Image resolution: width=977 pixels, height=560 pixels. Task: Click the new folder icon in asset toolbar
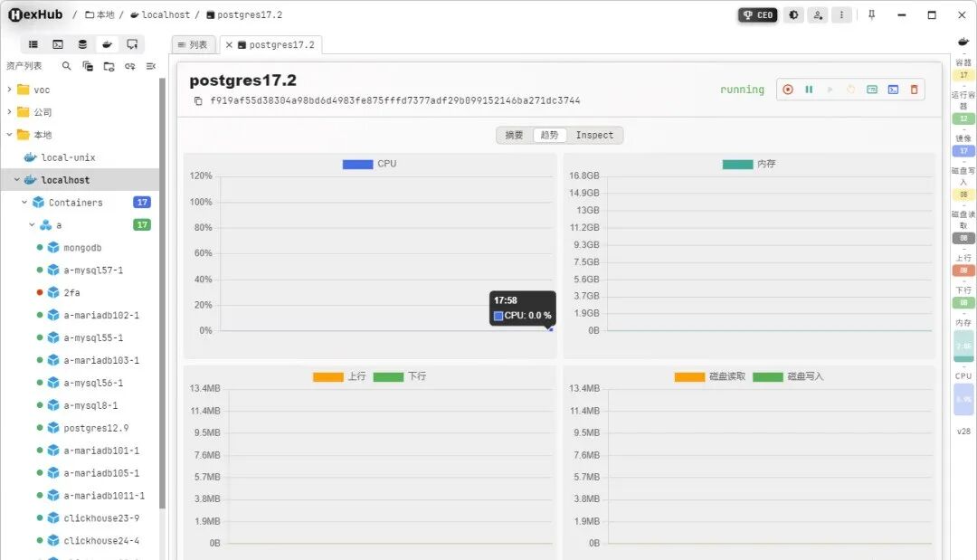109,66
